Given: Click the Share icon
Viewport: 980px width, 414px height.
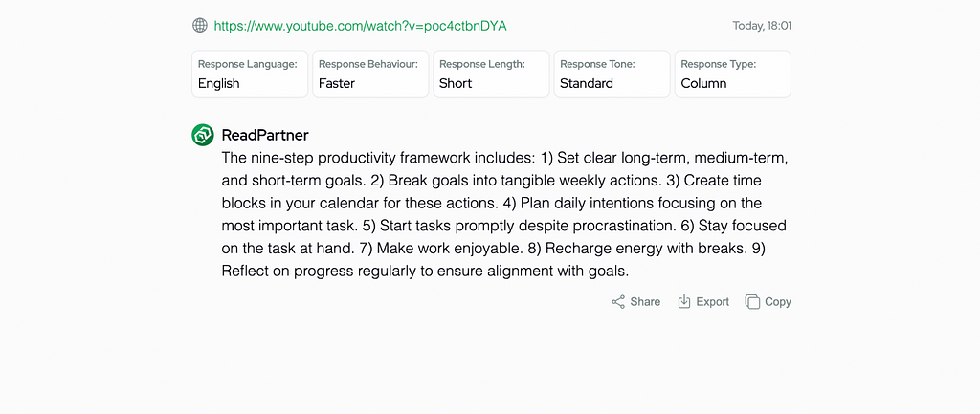Looking at the screenshot, I should pos(617,302).
